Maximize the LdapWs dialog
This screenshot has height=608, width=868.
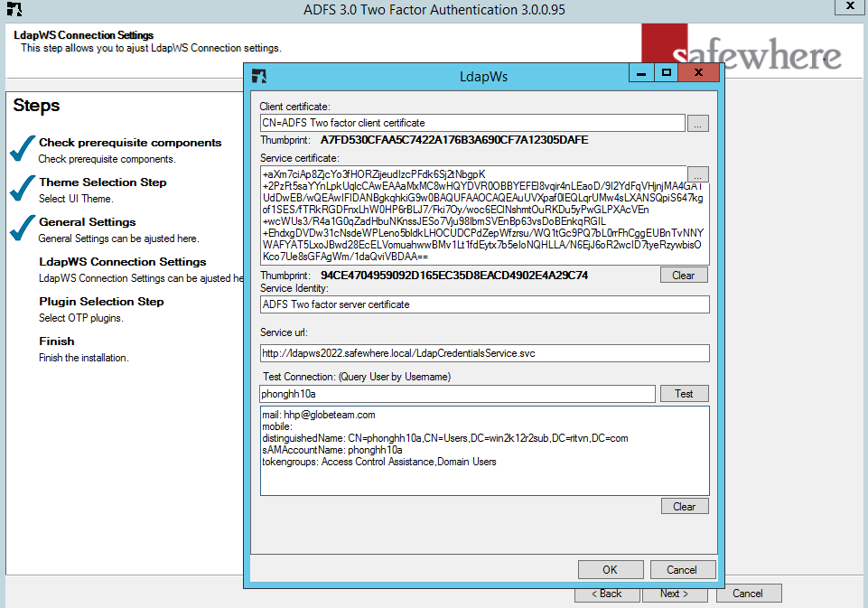coord(666,72)
